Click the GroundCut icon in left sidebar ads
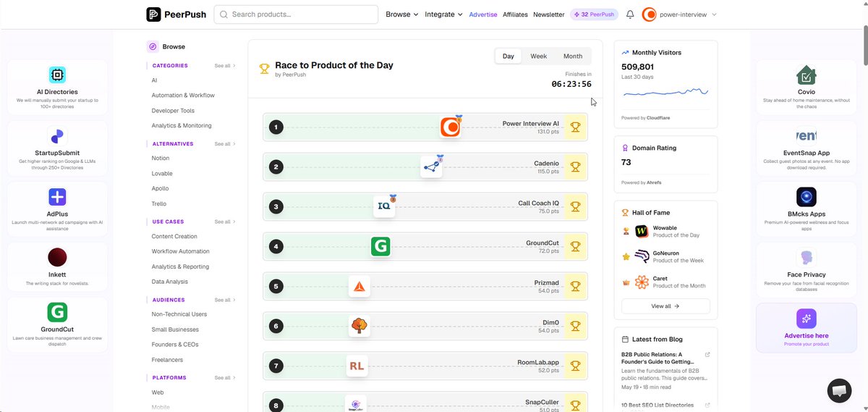This screenshot has height=412, width=868. tap(57, 312)
